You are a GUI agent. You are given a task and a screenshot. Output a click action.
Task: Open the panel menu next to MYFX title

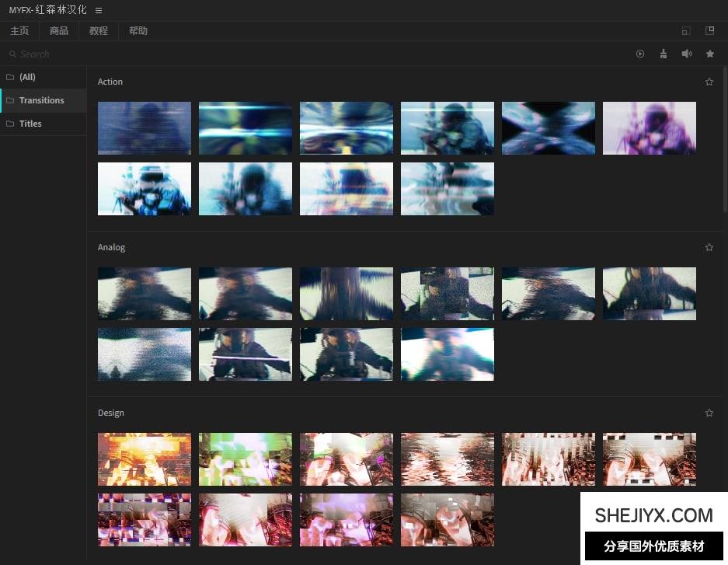(x=99, y=10)
